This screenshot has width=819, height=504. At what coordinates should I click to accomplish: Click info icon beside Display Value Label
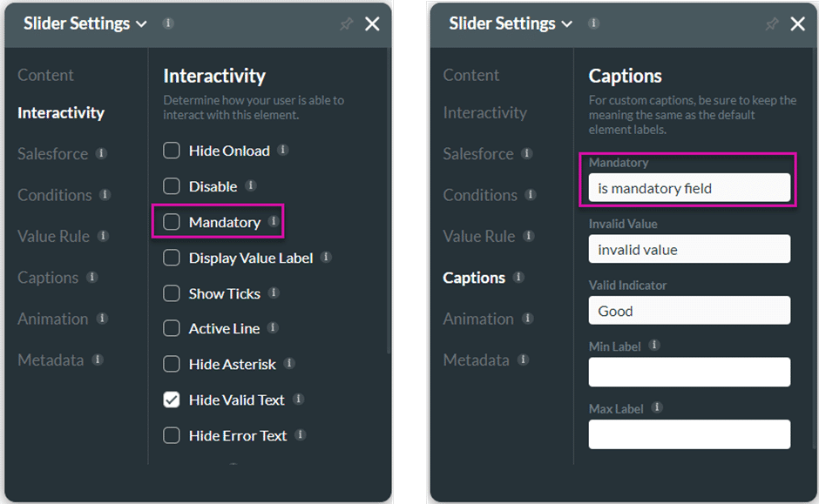[326, 257]
